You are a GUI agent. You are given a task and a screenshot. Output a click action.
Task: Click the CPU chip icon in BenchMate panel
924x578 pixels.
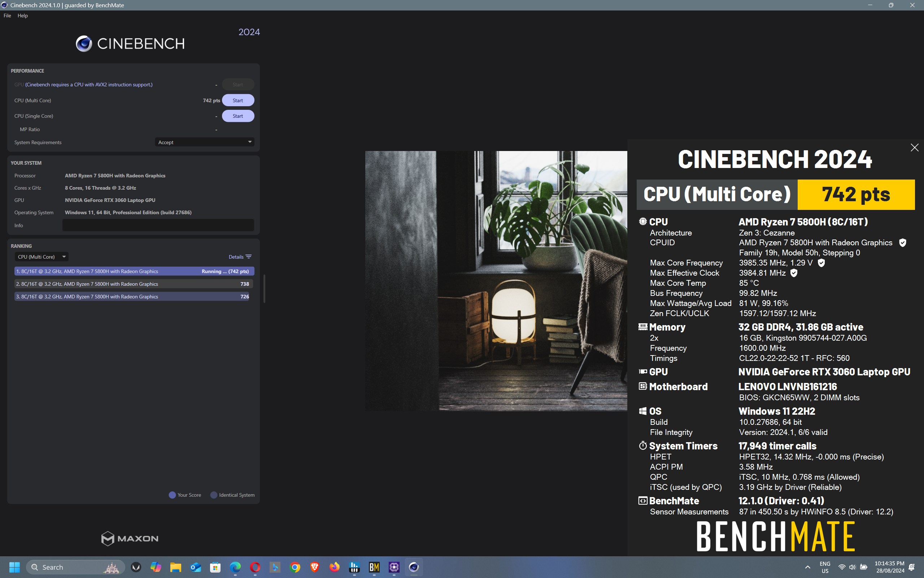point(642,221)
